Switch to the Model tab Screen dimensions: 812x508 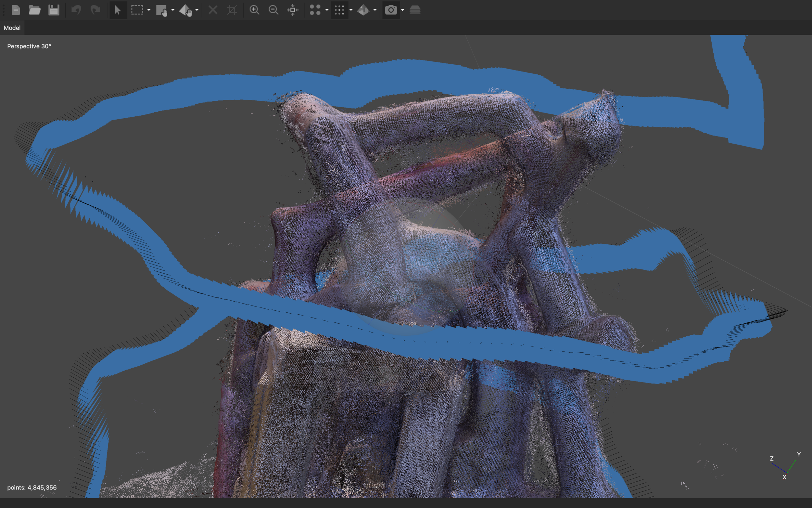coord(12,28)
